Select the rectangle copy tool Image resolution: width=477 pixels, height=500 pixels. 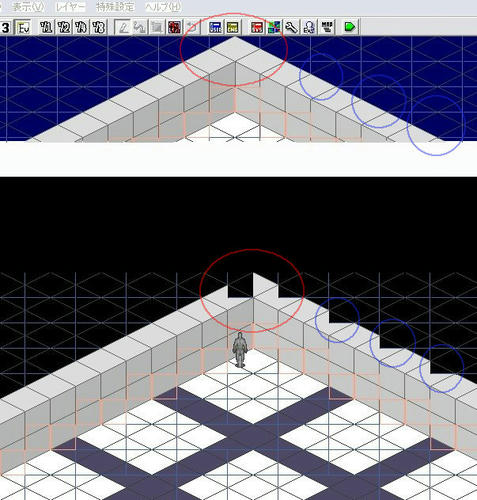click(x=157, y=27)
